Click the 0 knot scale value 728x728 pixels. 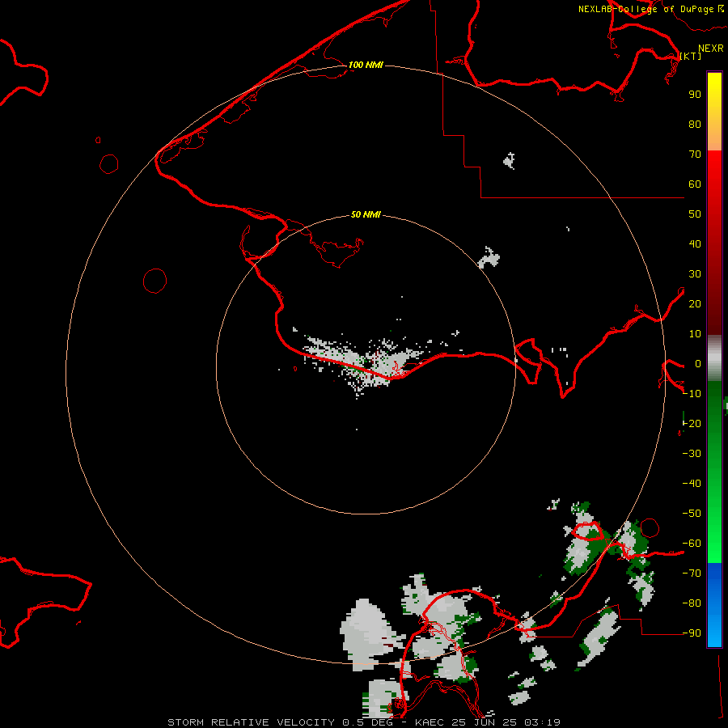pos(698,364)
